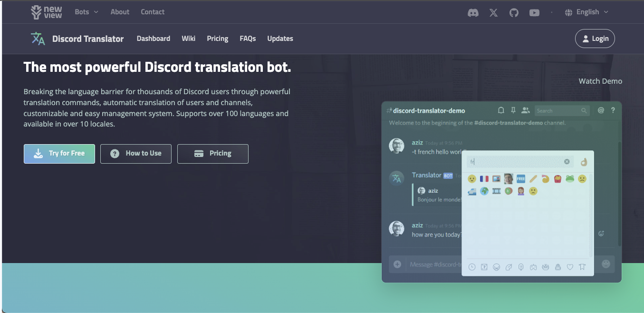Open the FAQs menu item
This screenshot has height=313, width=644.
click(x=248, y=39)
